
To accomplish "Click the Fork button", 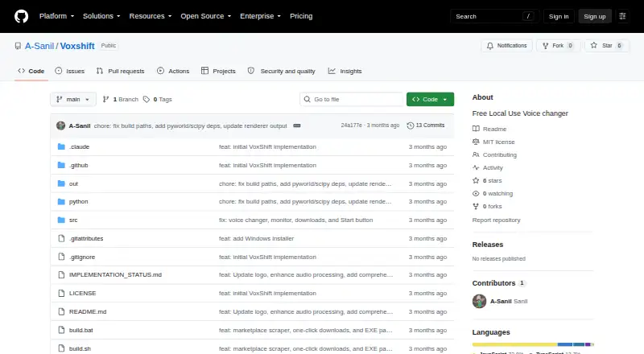I will tap(558, 46).
